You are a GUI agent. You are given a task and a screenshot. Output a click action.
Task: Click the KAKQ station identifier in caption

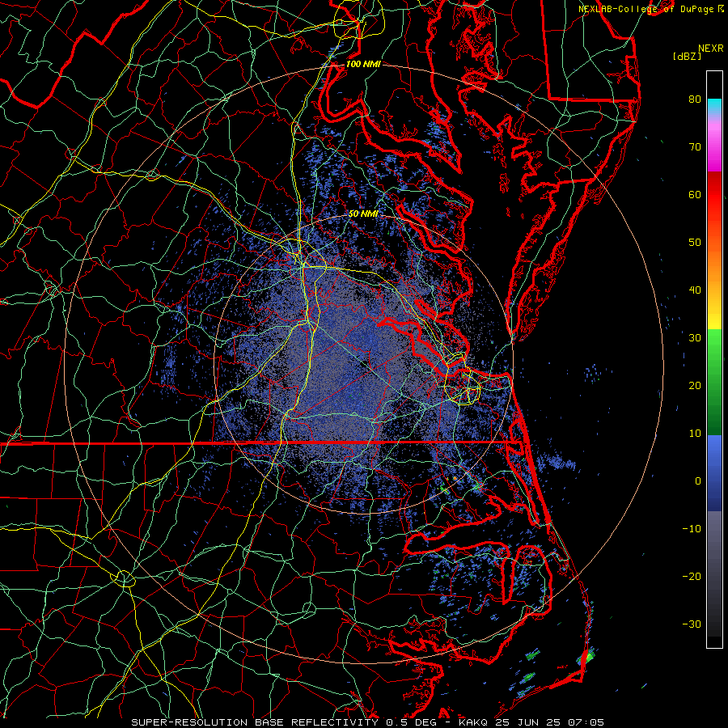[473, 722]
